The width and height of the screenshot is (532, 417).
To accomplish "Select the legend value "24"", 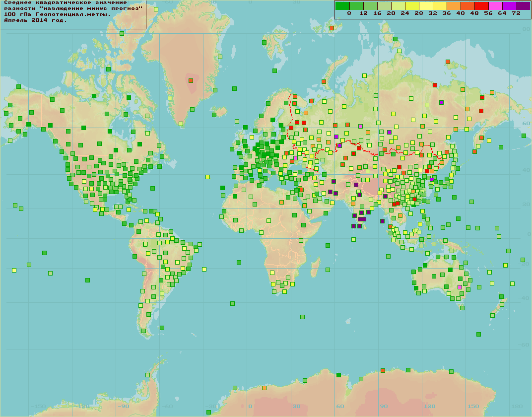I will (x=405, y=13).
